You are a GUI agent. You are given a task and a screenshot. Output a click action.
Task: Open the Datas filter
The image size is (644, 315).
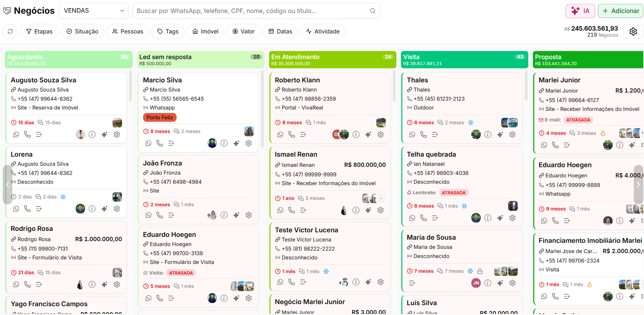(280, 31)
